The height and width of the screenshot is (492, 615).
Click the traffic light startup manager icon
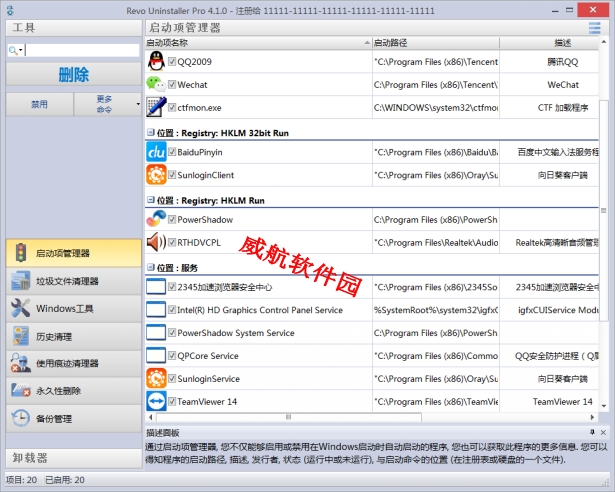coord(21,253)
